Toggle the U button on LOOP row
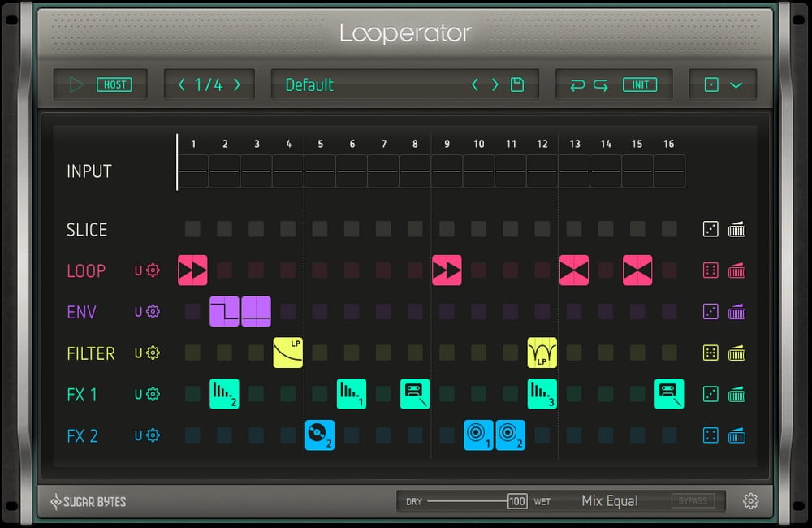 [138, 270]
